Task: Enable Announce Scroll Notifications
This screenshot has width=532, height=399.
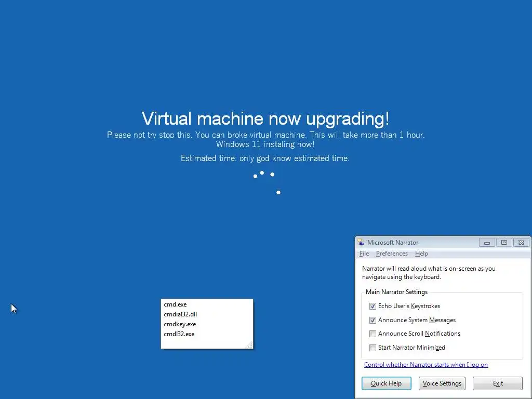Action: (x=373, y=334)
